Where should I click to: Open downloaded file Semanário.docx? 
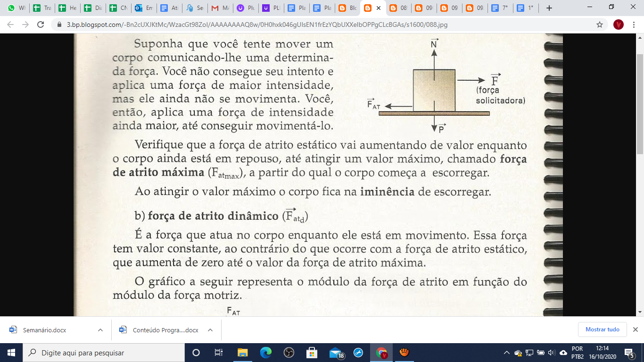coord(44,330)
